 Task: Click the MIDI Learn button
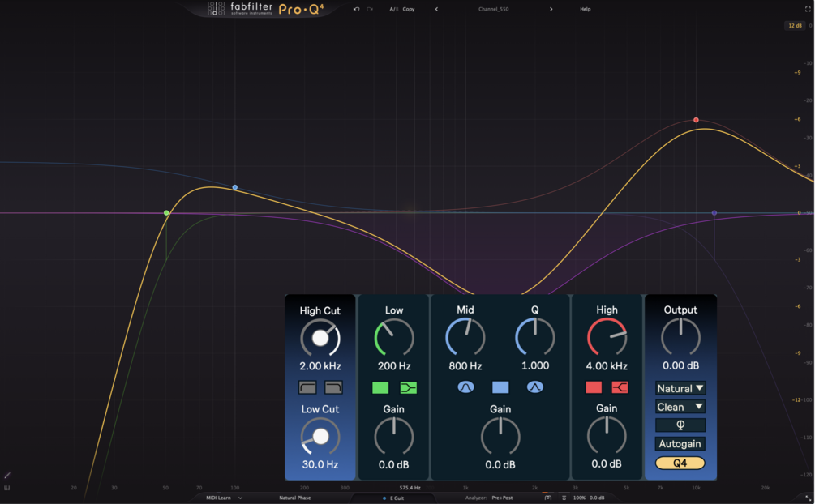tap(218, 498)
